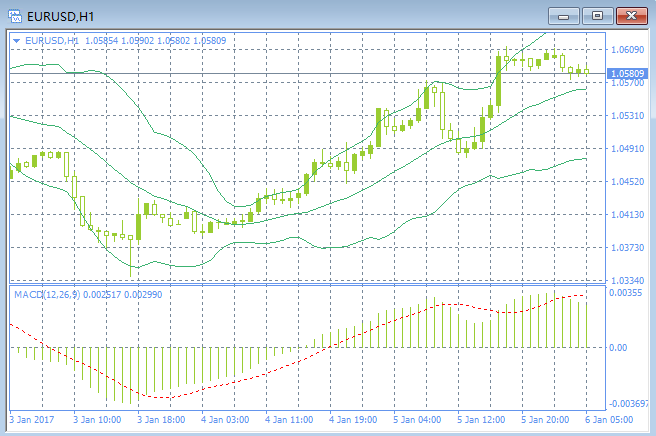Click the EURUSD,H1 chart window icon

point(15,16)
